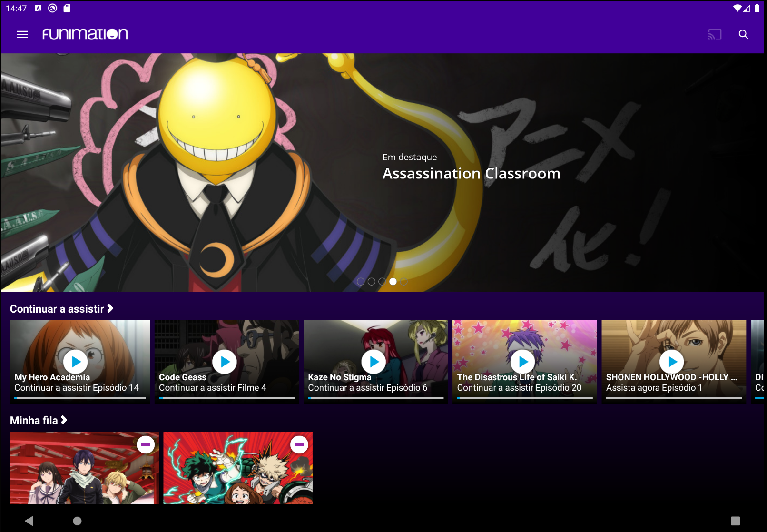Remove My Hero Academia from Minha fila
The width and height of the screenshot is (767, 532).
[299, 444]
